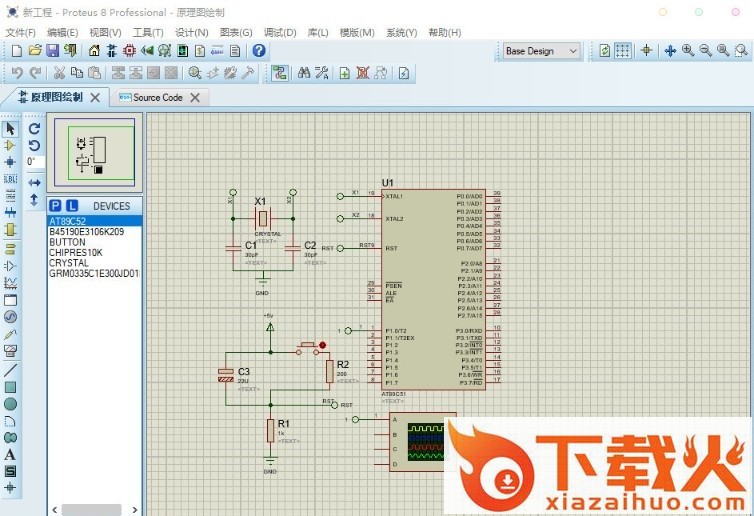Click the zoom in magnifier icon
754x516 pixels.
pos(688,50)
